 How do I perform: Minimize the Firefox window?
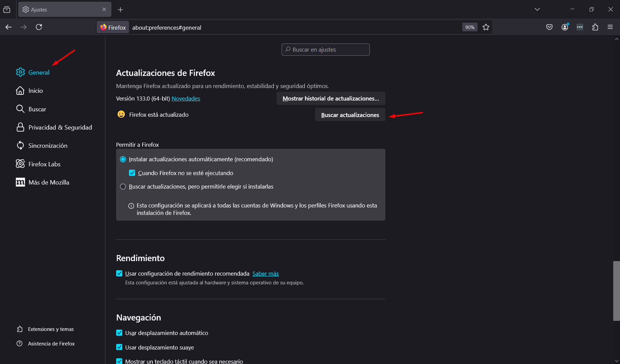pyautogui.click(x=572, y=9)
